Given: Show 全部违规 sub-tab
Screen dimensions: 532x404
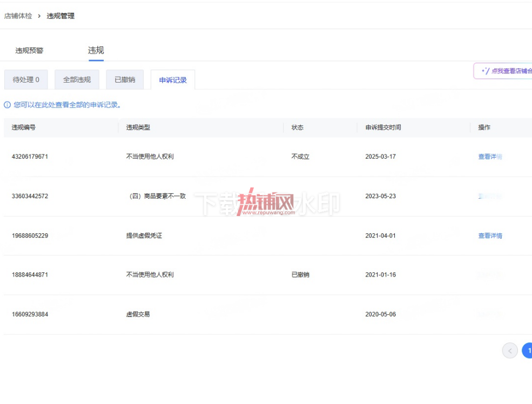Looking at the screenshot, I should point(77,80).
